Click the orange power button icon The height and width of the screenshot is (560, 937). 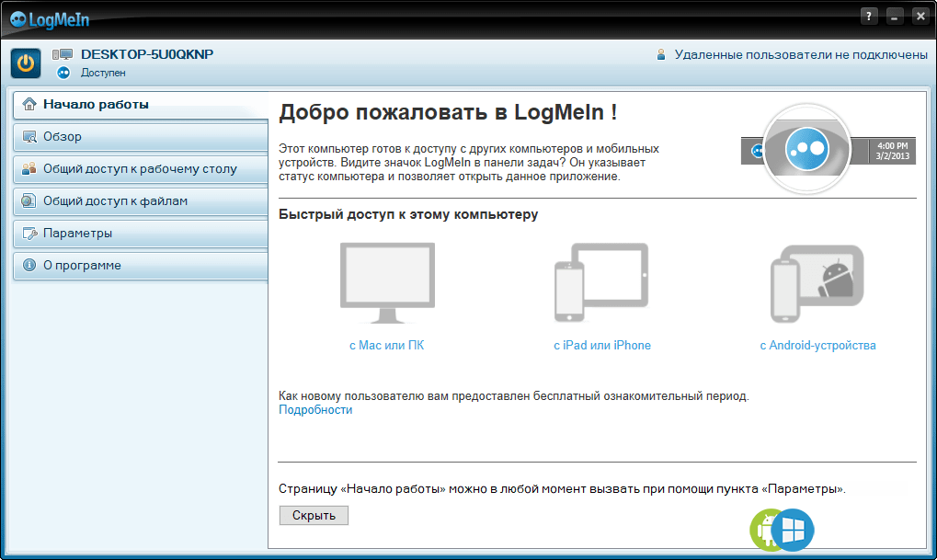[26, 63]
